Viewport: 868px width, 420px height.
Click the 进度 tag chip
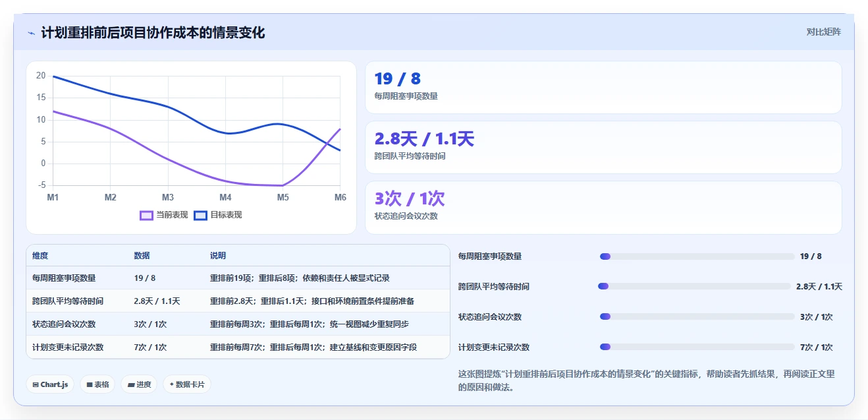[139, 384]
